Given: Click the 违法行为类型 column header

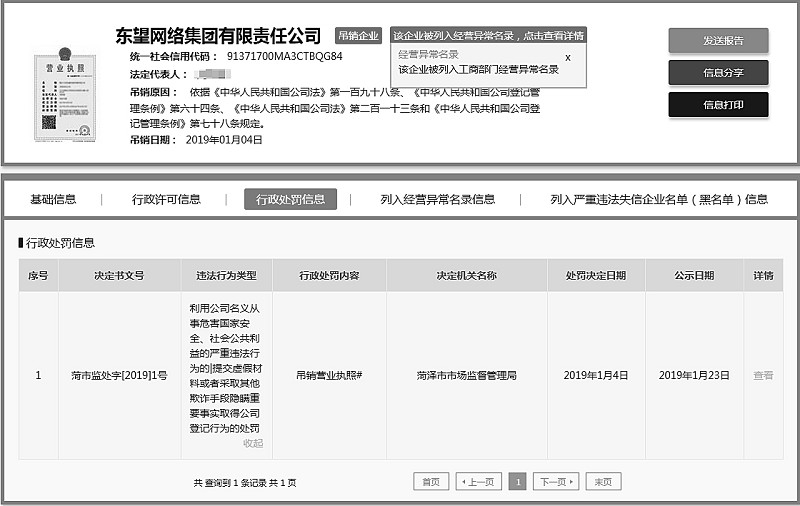Looking at the screenshot, I should (227, 275).
